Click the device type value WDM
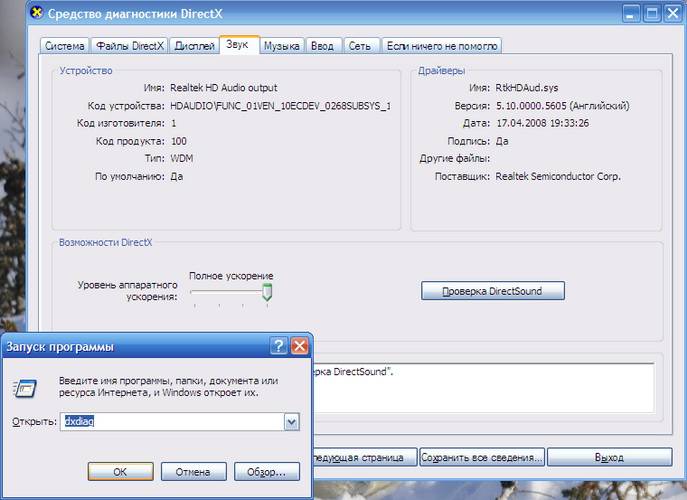The height and width of the screenshot is (500, 687). pyautogui.click(x=181, y=158)
